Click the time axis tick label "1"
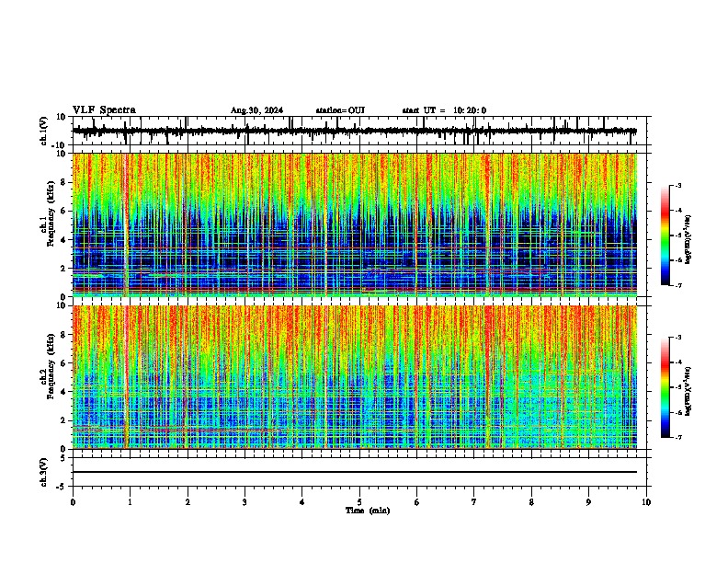Image resolution: width=728 pixels, height=563 pixels. pyautogui.click(x=130, y=502)
